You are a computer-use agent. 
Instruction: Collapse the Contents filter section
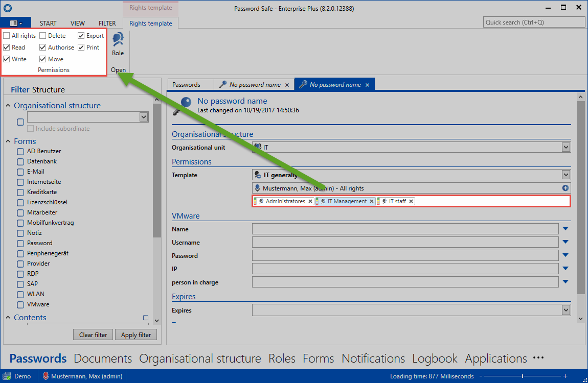(8, 318)
